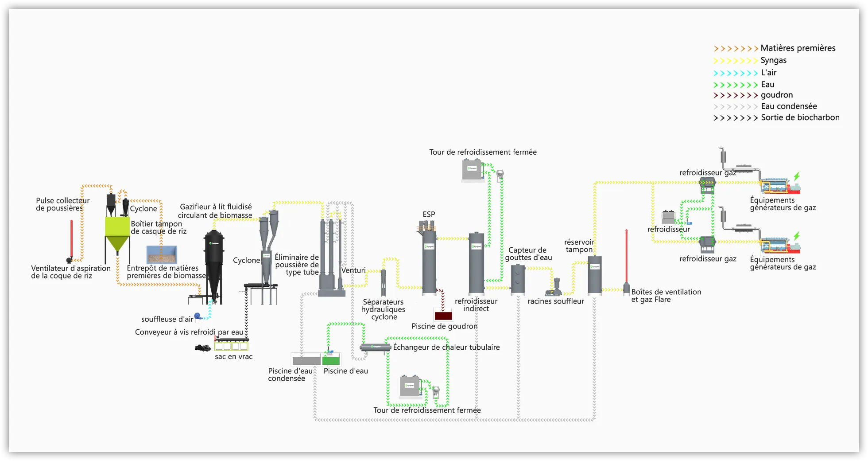Select the dark red tar pool

point(443,316)
